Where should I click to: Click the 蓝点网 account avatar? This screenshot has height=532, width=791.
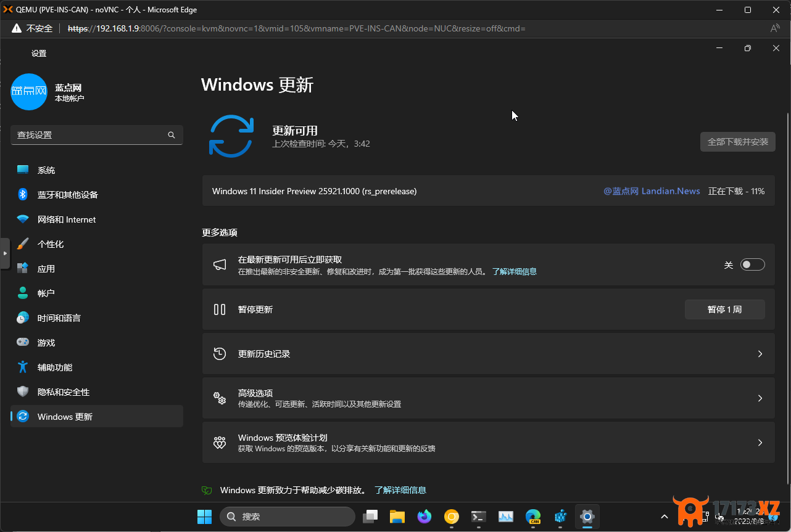coord(29,92)
